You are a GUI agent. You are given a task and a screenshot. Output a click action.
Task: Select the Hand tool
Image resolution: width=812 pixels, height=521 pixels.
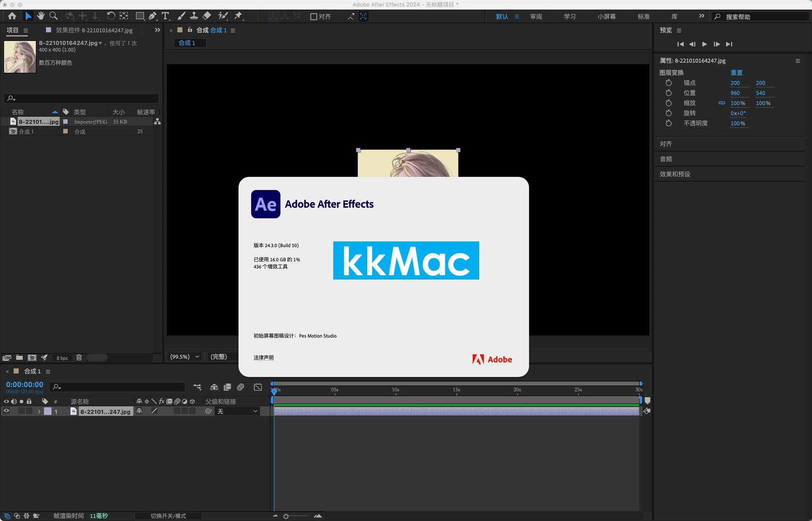(41, 16)
